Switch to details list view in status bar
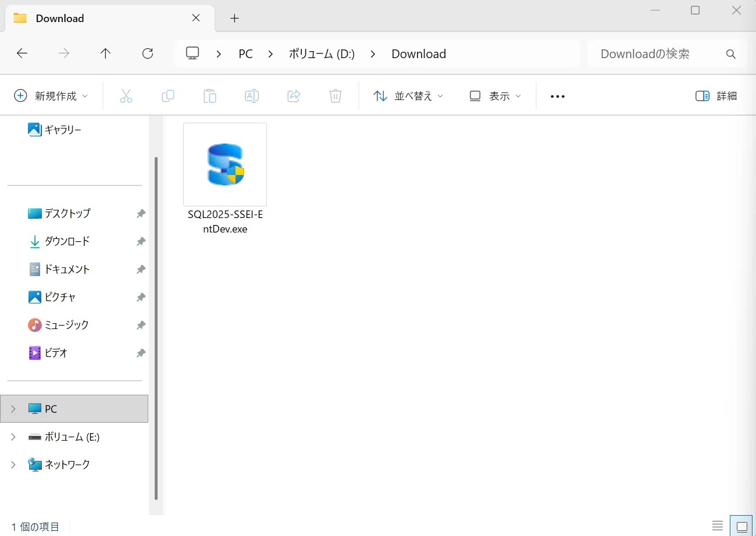This screenshot has width=756, height=536. pyautogui.click(x=718, y=526)
